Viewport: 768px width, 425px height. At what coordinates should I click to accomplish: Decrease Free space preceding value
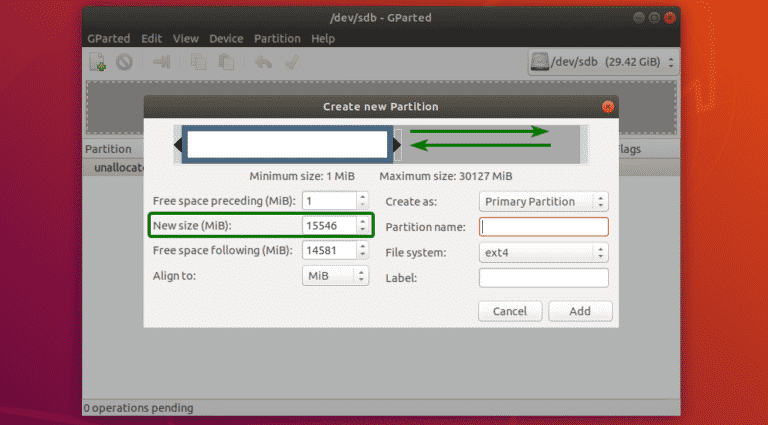[x=362, y=205]
